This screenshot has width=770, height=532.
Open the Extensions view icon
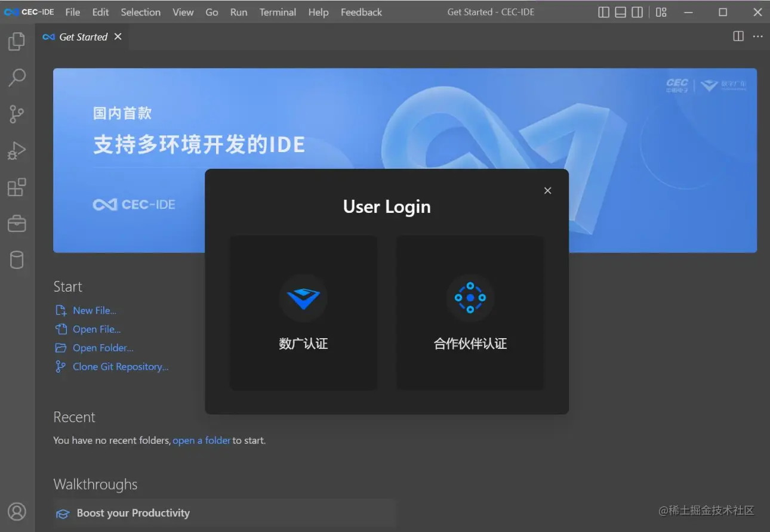[17, 187]
